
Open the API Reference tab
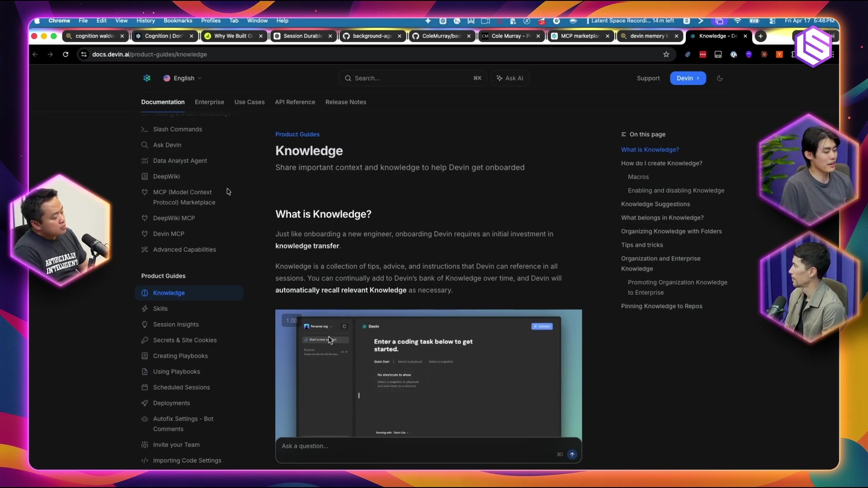point(295,102)
